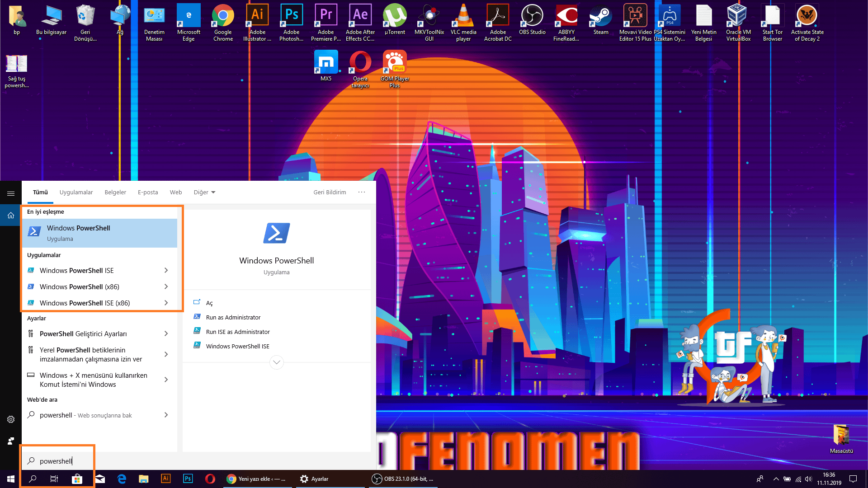
Task: Open Microsoft Edge desktop shortcut
Action: click(x=189, y=23)
